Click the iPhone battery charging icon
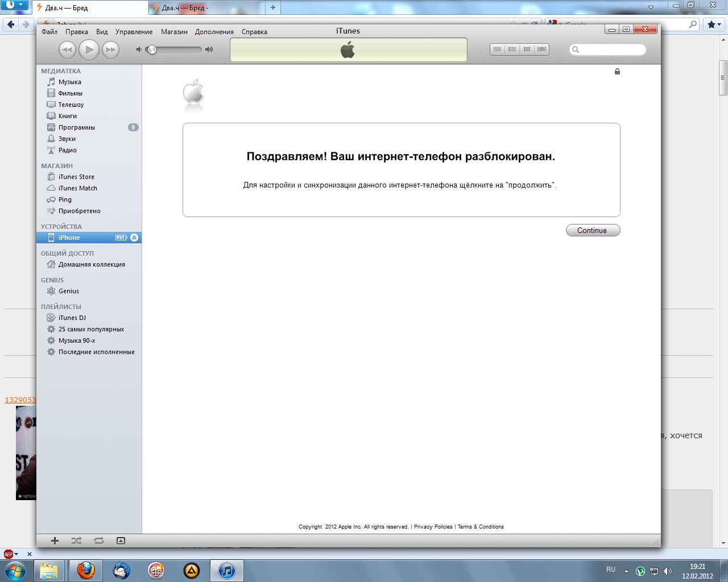The image size is (728, 582). click(121, 238)
